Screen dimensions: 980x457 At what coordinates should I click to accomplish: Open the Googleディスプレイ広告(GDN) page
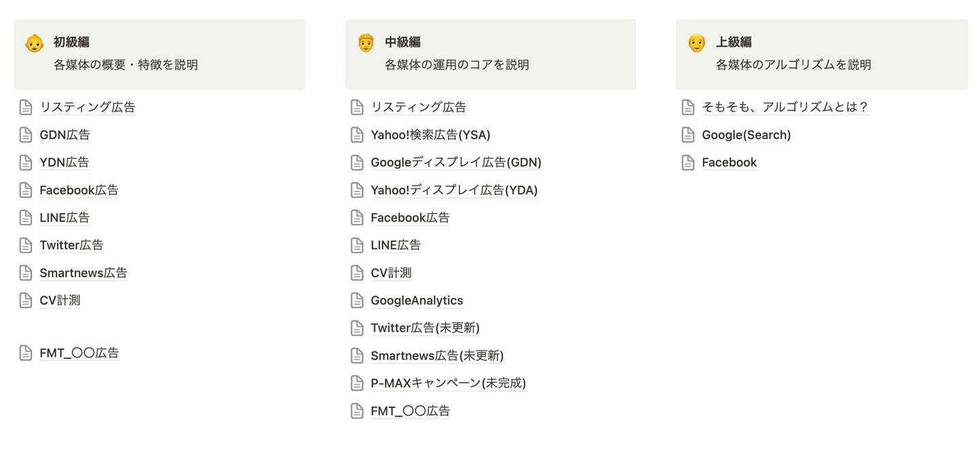click(x=455, y=162)
